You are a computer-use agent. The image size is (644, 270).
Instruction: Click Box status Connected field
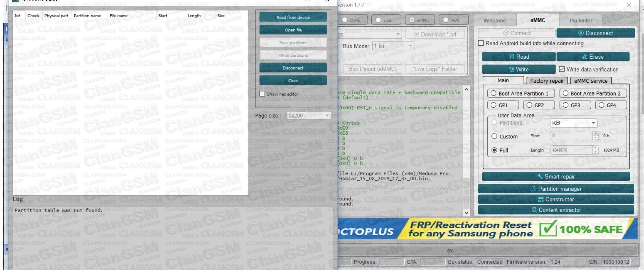pos(490,262)
